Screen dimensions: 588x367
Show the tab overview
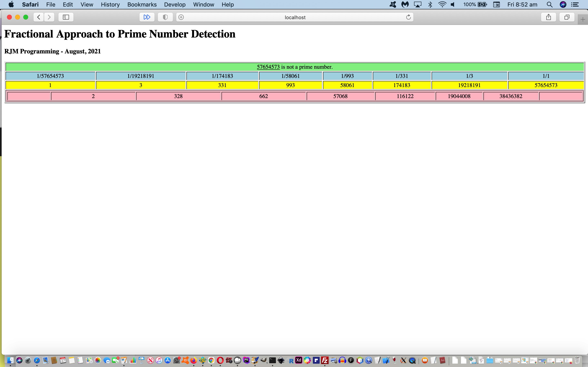coord(567,17)
